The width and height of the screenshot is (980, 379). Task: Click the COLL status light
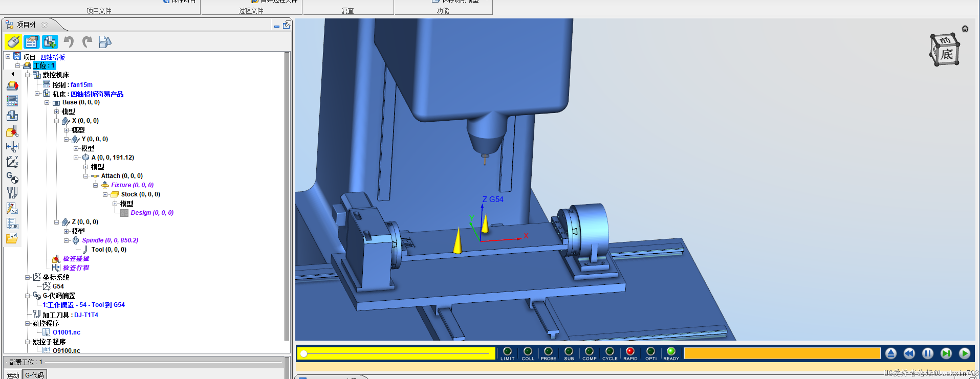coord(528,351)
